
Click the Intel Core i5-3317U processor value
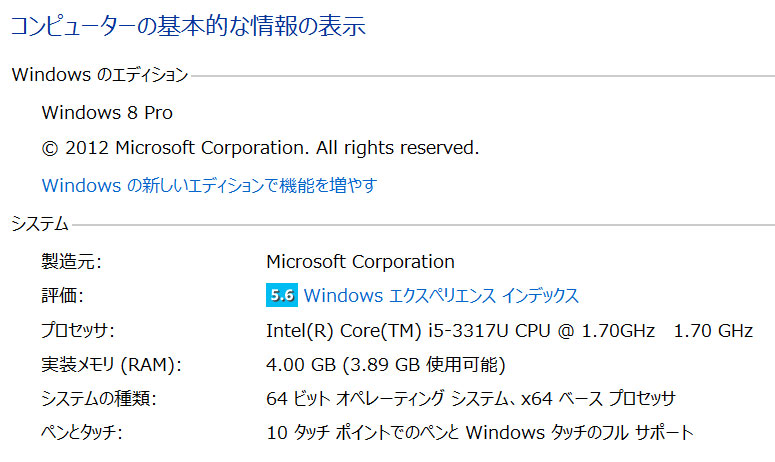510,330
